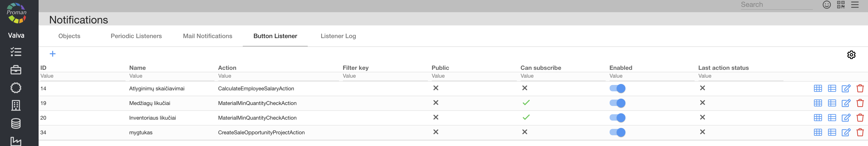Open the hamburger menu
Screen dimensions: 868x146
(x=855, y=5)
